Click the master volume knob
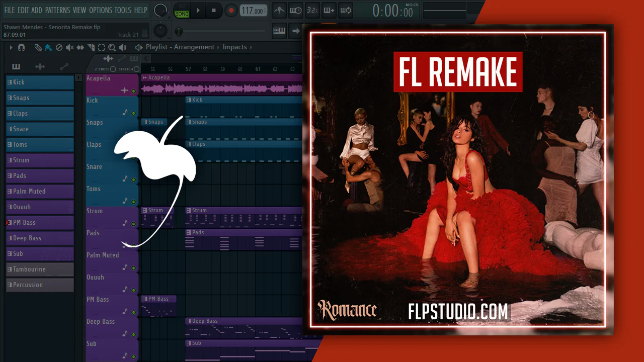The height and width of the screenshot is (362, 644). click(160, 10)
